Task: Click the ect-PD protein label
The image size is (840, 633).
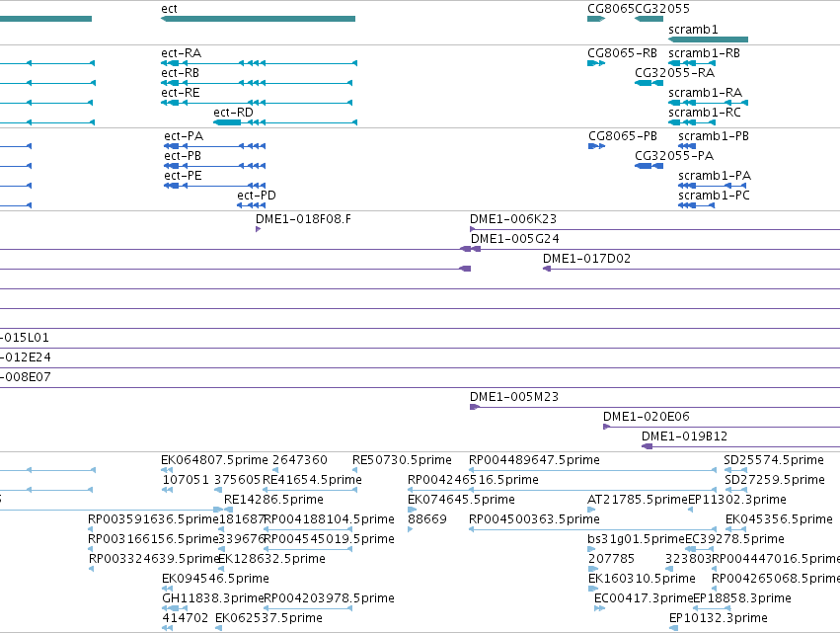Action: coord(257,196)
